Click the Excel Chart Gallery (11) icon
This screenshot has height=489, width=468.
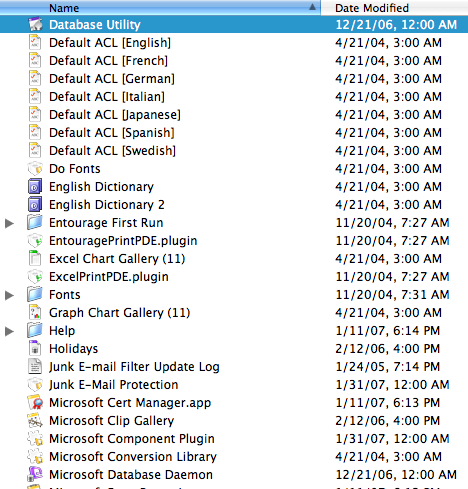click(x=35, y=259)
